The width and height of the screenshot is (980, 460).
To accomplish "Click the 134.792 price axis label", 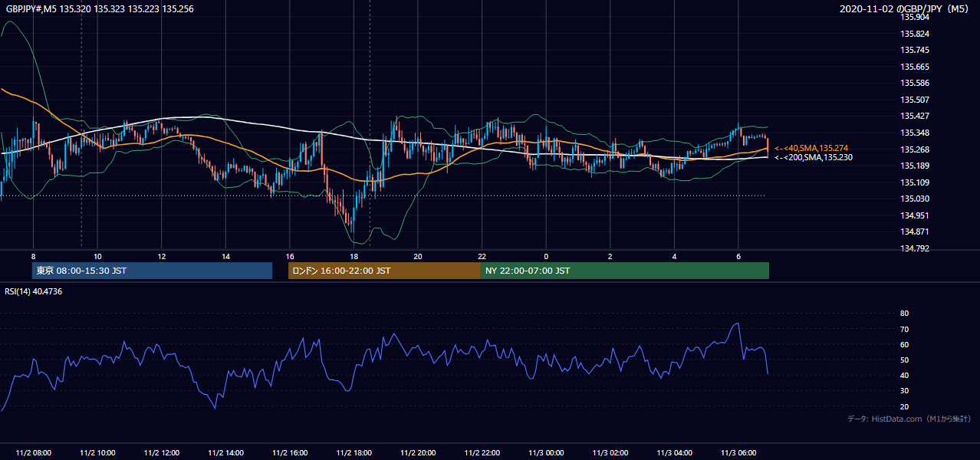I will coord(914,248).
